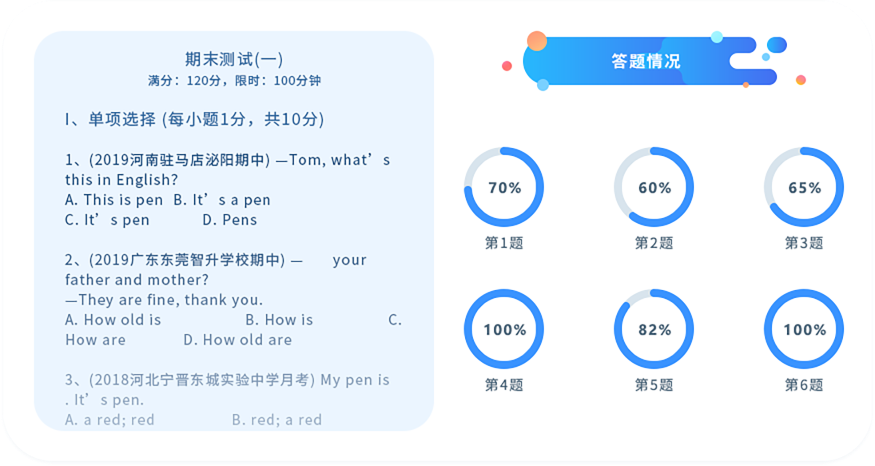Click the orange bubble on the banner
Viewport: 875px width, 466px height.
pos(537,41)
